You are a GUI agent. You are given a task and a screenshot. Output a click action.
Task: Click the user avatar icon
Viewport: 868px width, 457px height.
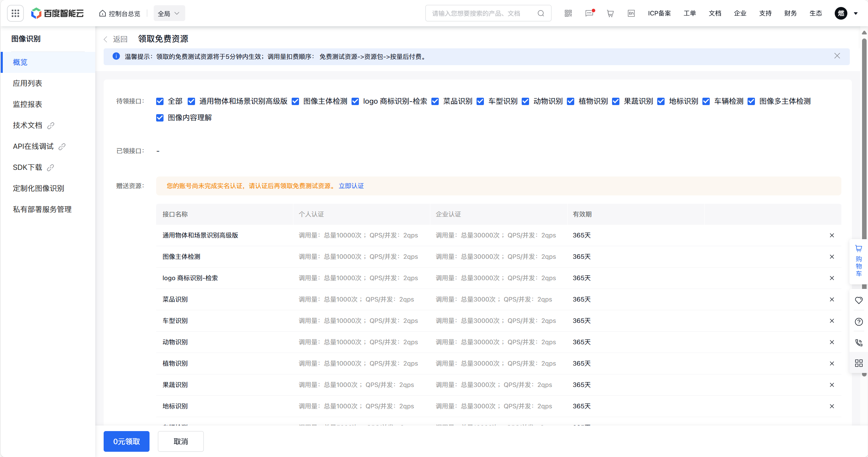[841, 13]
